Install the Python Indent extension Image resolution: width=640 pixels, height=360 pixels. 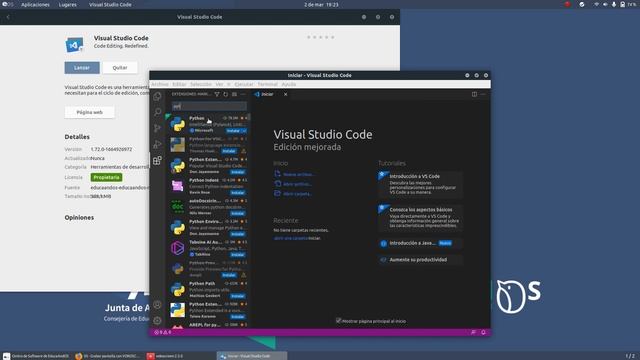point(238,193)
